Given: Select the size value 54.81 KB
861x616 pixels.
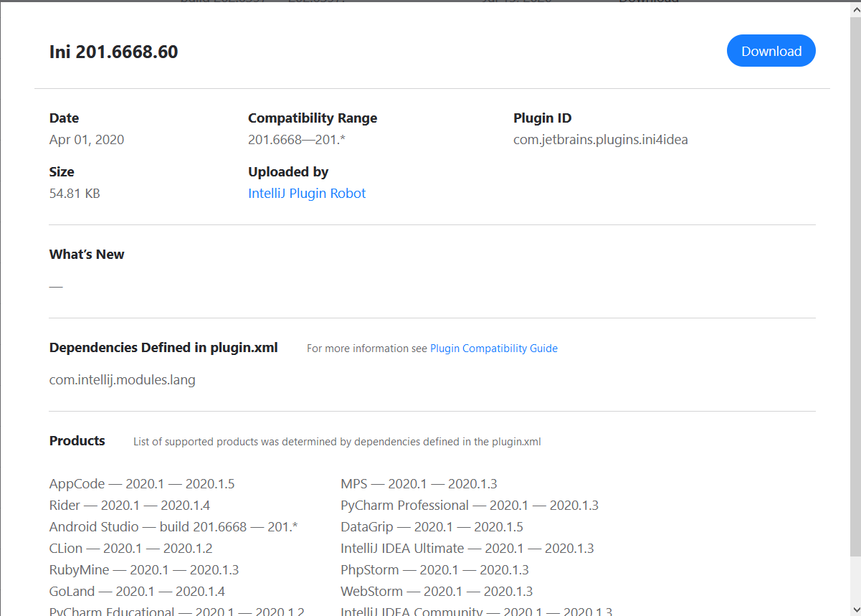Looking at the screenshot, I should point(75,194).
